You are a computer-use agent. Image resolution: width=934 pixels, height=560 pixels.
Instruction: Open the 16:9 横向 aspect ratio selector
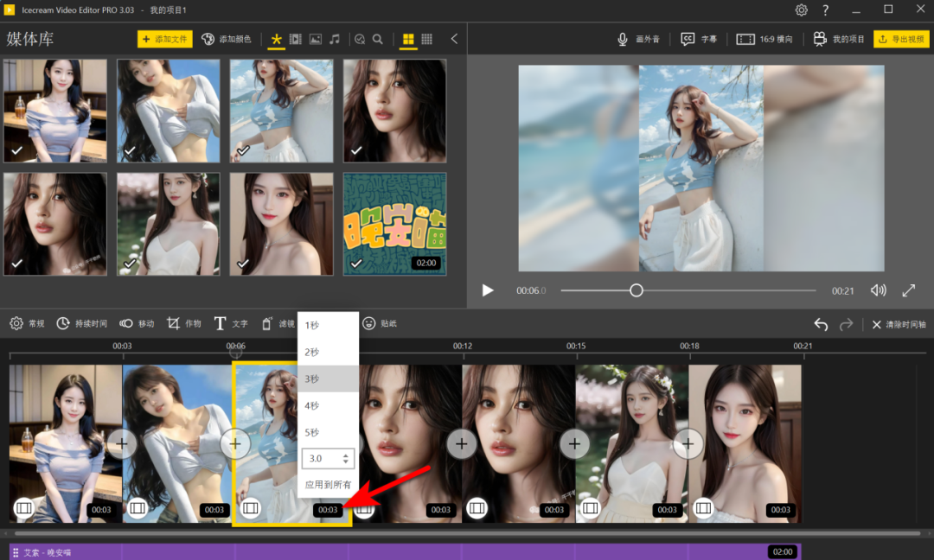[x=764, y=39]
